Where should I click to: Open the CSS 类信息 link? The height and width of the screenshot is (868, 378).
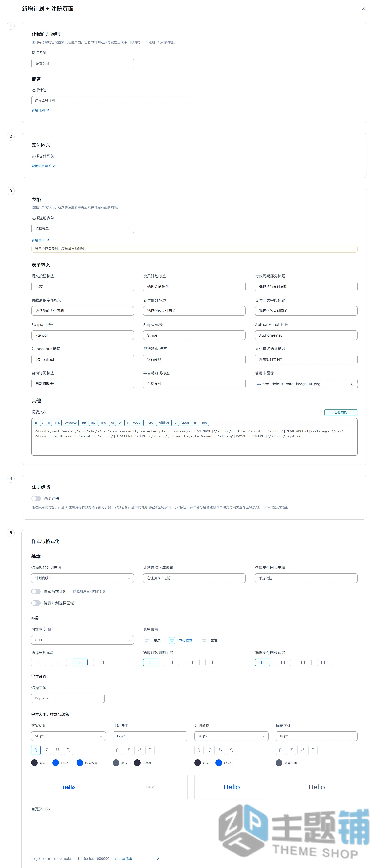124,859
